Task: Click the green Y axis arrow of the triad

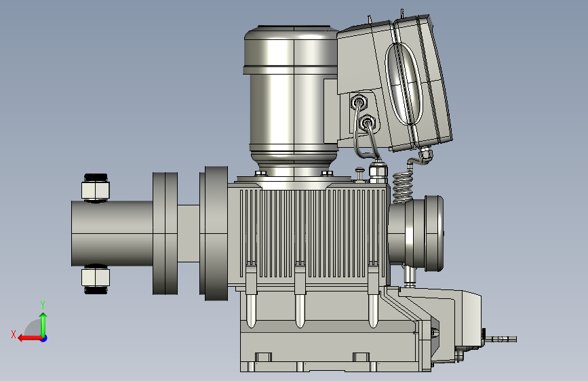Action: 43,324
